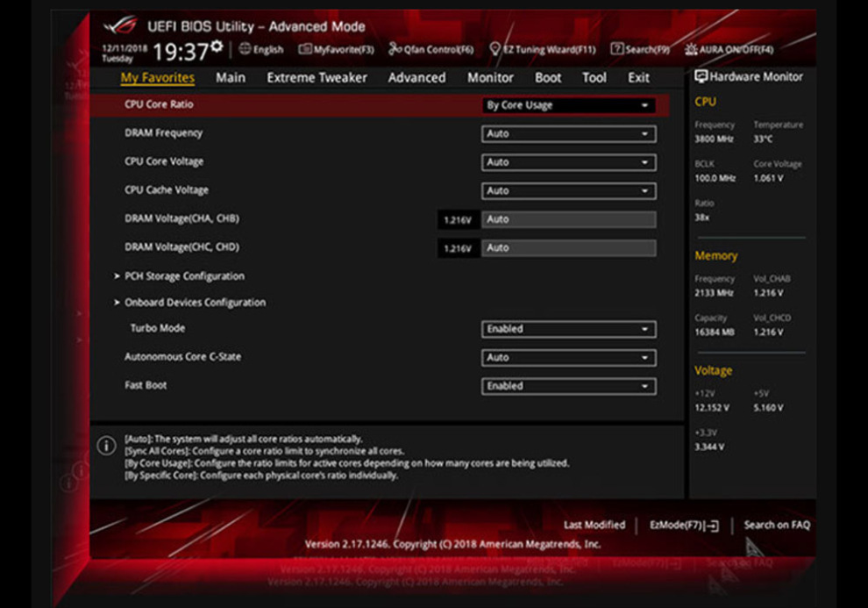Viewport: 868px width, 608px height.
Task: Click the 3.344 V reading
Action: tap(709, 447)
